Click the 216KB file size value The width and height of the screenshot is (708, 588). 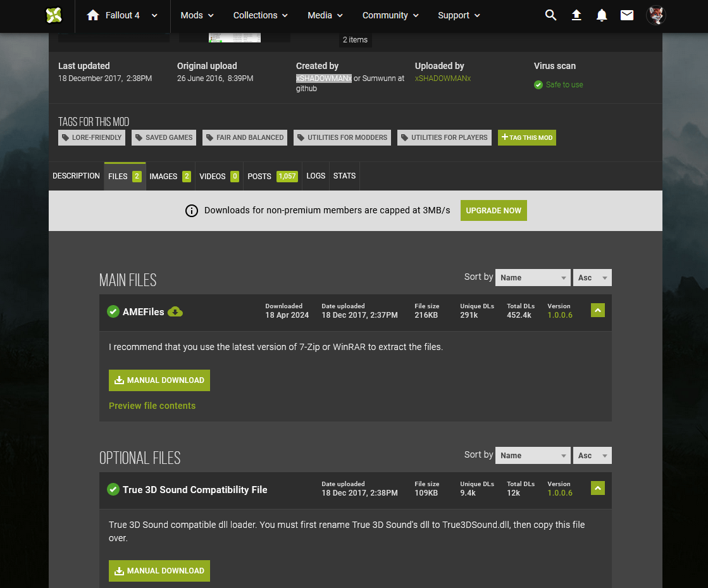click(426, 315)
